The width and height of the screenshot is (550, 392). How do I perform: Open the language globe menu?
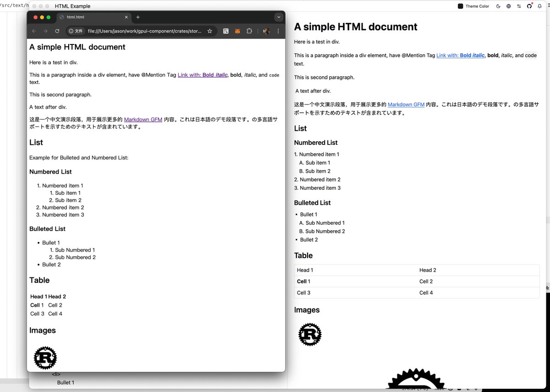tap(509, 6)
